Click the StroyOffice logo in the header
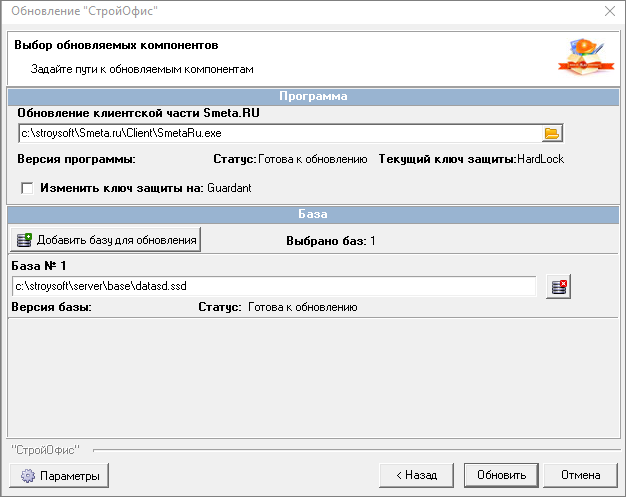 pos(580,58)
